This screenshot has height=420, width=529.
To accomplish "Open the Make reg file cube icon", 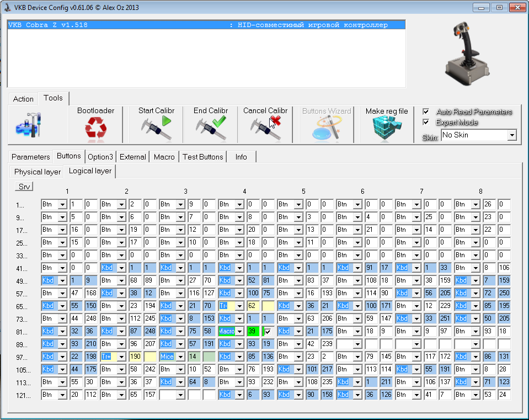I will 387,130.
